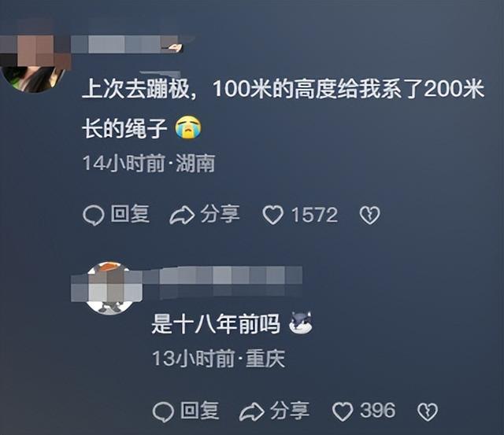504x435 pixels.
Task: Like the comment with 1572 likes
Action: [x=273, y=215]
